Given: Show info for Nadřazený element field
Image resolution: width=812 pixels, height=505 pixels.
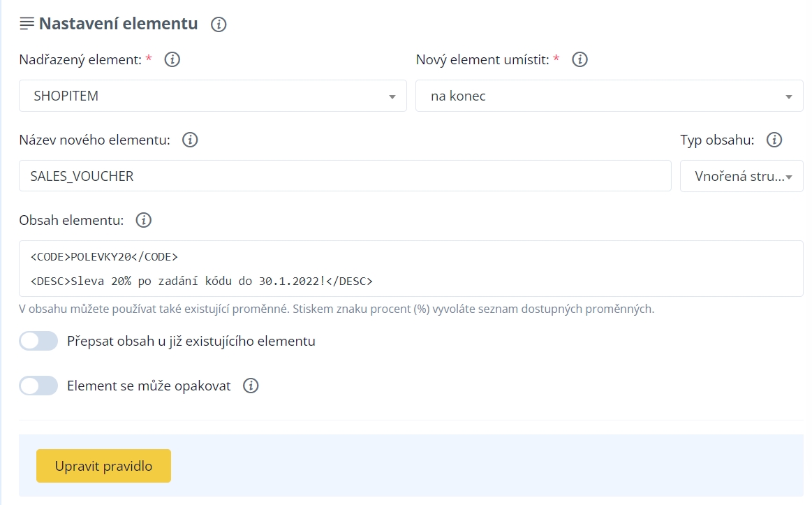Looking at the screenshot, I should pos(172,60).
